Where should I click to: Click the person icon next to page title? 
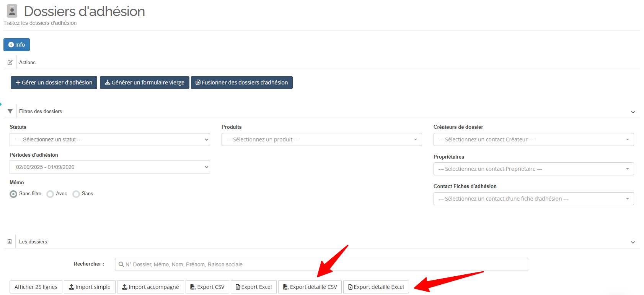[x=12, y=11]
